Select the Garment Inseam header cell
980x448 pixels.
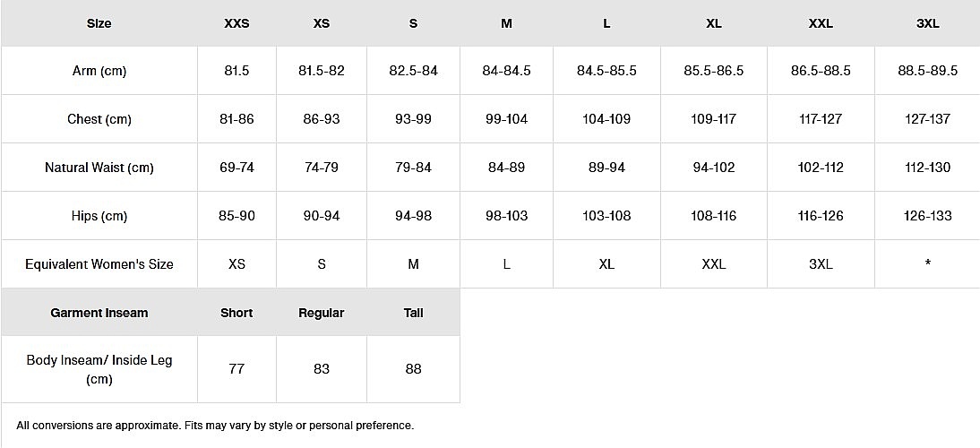coord(99,313)
